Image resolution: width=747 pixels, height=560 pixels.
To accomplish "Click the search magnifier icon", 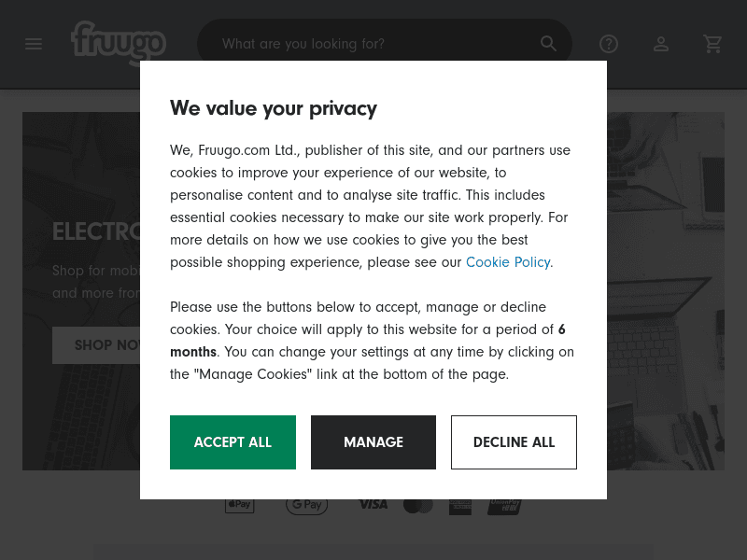I will click(x=548, y=44).
